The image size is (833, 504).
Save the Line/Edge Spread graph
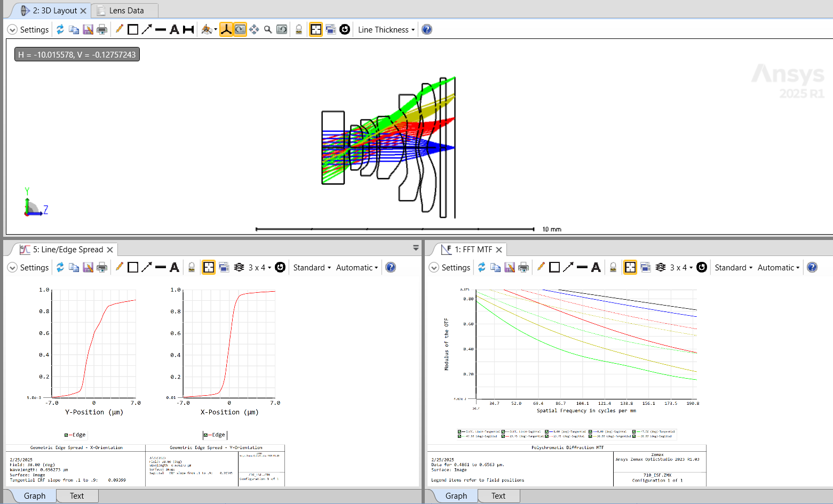88,267
